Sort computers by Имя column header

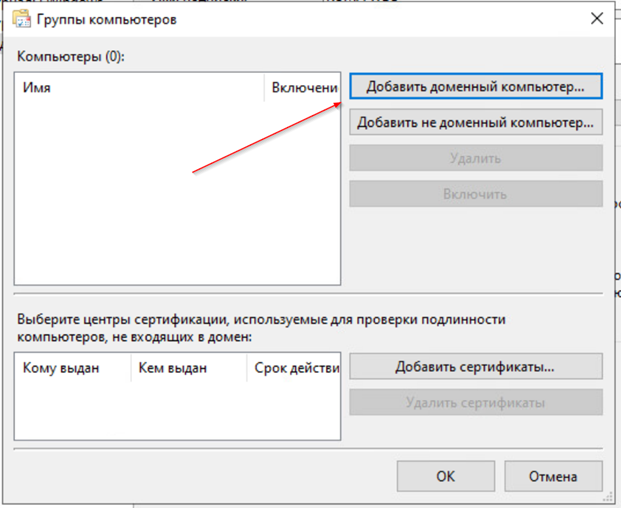[140, 88]
